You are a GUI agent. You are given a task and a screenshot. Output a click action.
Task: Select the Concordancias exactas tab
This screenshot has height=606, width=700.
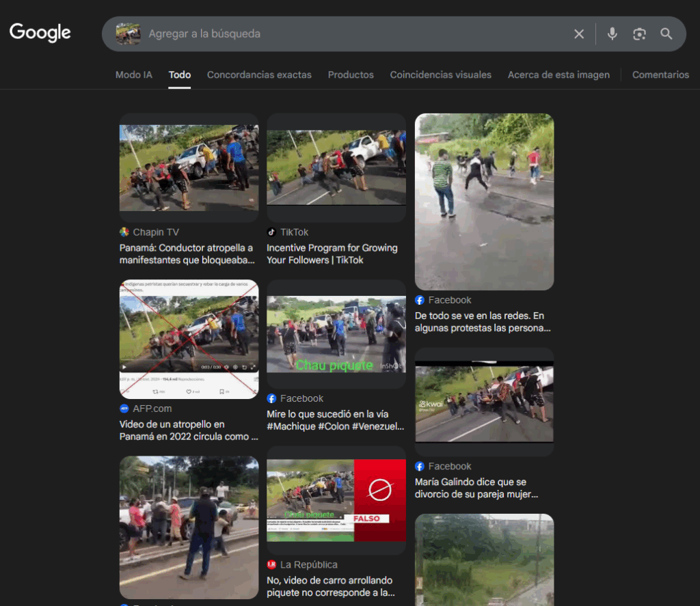click(x=259, y=74)
